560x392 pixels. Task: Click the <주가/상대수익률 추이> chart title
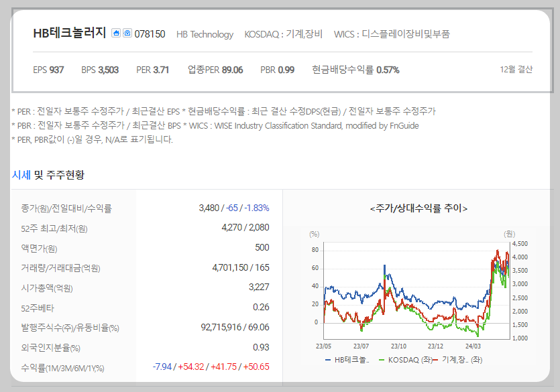point(418,208)
